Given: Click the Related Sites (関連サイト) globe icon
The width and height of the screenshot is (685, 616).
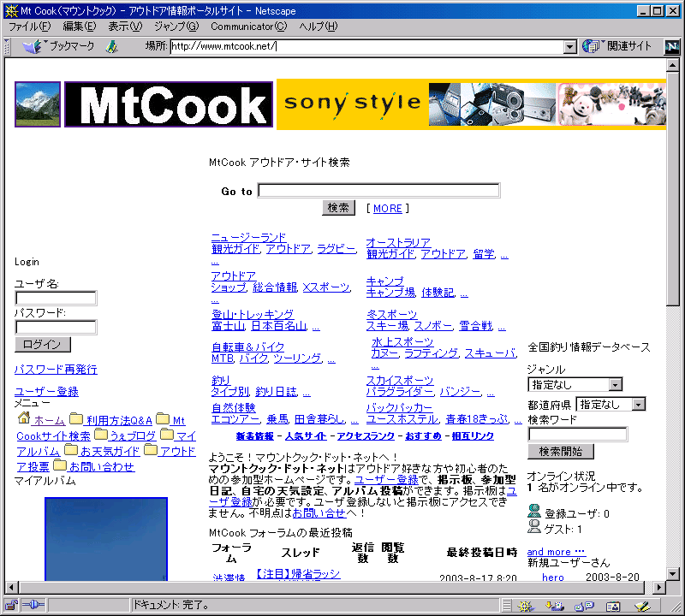Looking at the screenshot, I should [x=591, y=46].
